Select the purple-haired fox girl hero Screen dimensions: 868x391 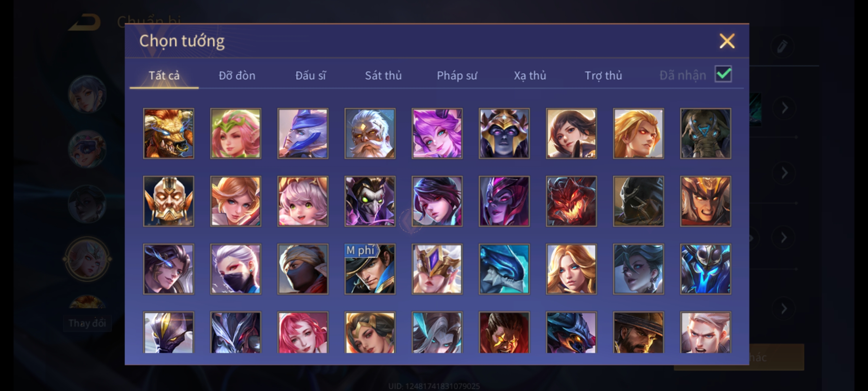pos(437,133)
